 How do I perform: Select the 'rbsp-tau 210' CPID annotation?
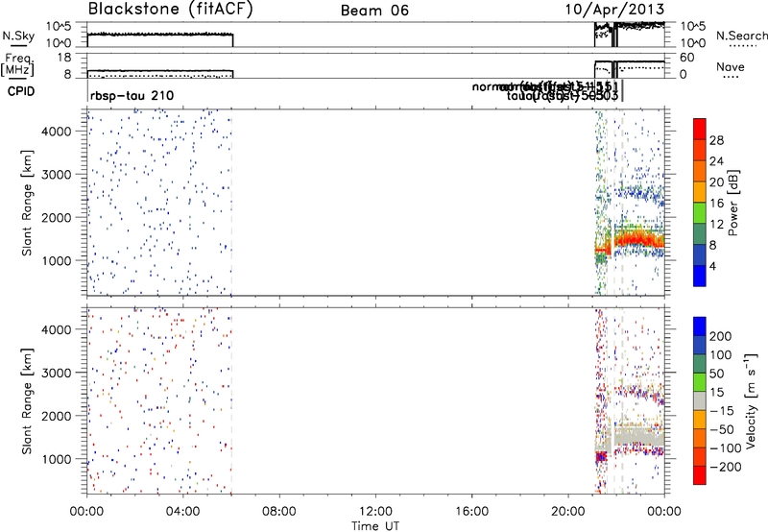(132, 95)
